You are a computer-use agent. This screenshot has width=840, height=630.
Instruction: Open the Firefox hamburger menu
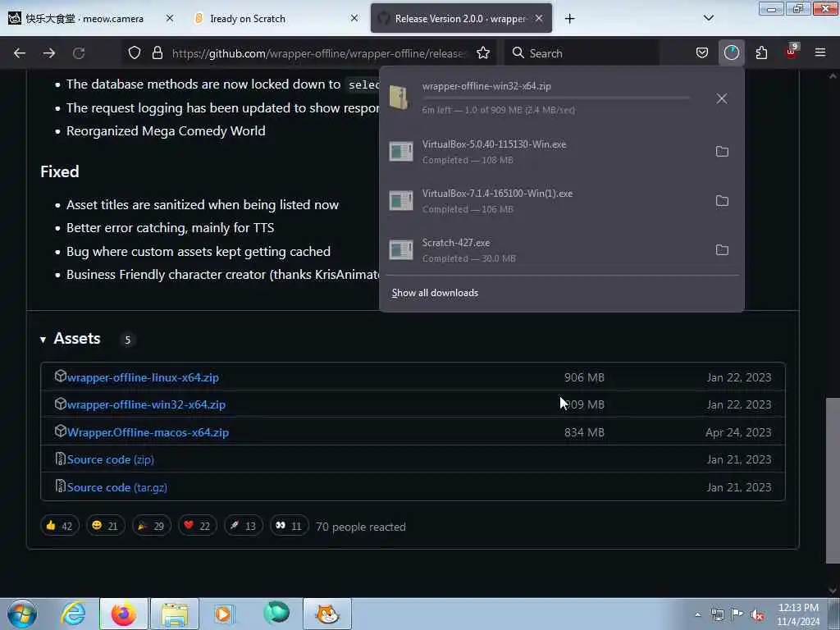[820, 52]
